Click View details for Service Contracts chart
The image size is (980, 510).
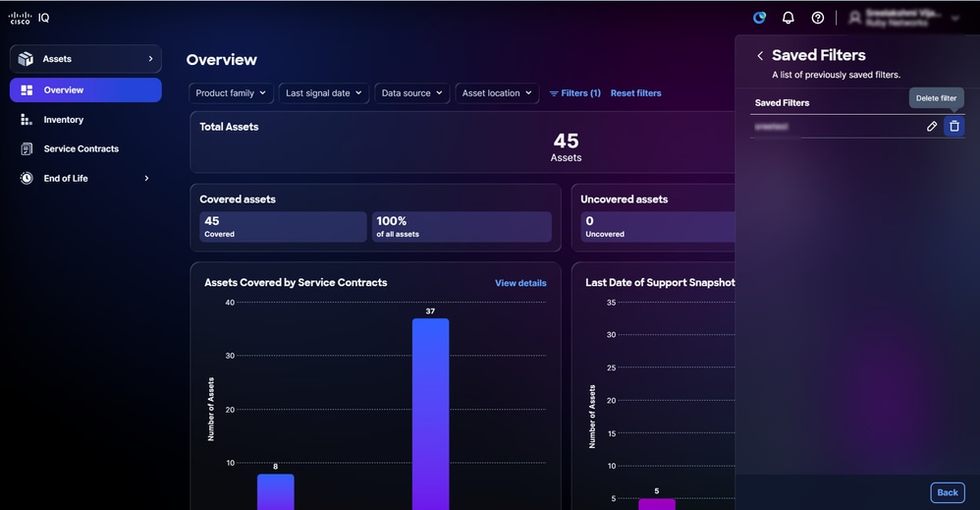520,283
